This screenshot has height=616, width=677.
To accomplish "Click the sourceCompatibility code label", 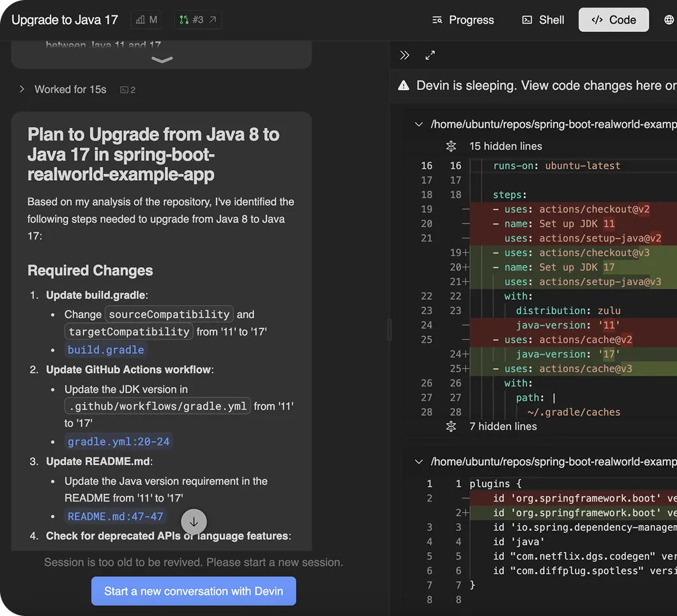I will (x=169, y=314).
